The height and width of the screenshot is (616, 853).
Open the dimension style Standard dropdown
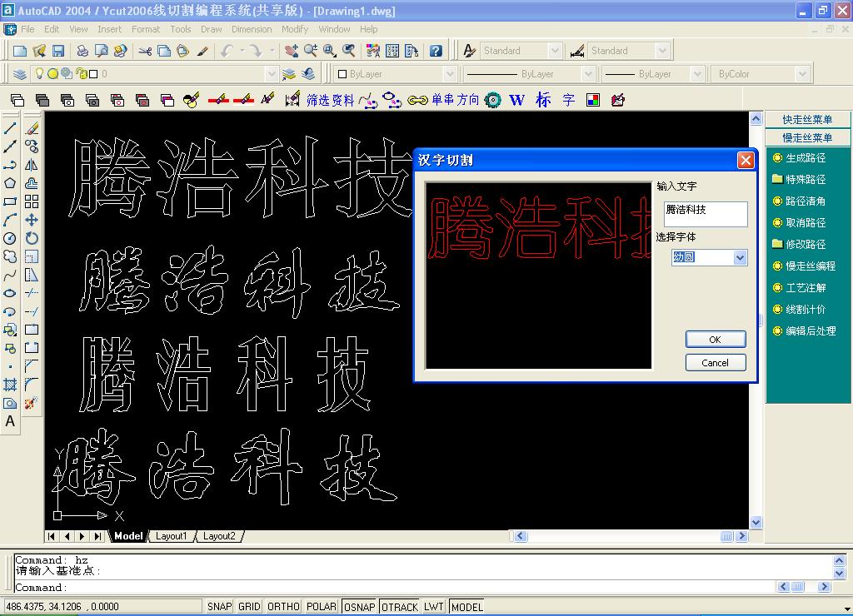tap(662, 51)
